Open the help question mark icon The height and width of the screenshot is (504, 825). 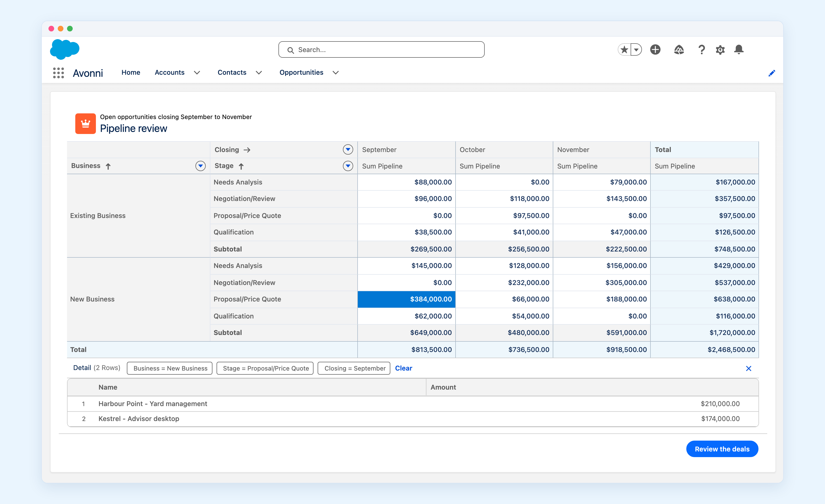[x=702, y=49]
